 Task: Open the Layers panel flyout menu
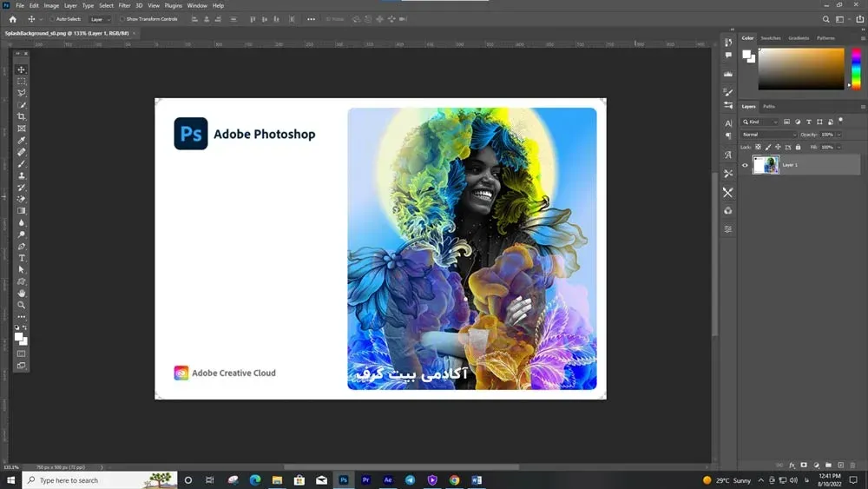[863, 106]
